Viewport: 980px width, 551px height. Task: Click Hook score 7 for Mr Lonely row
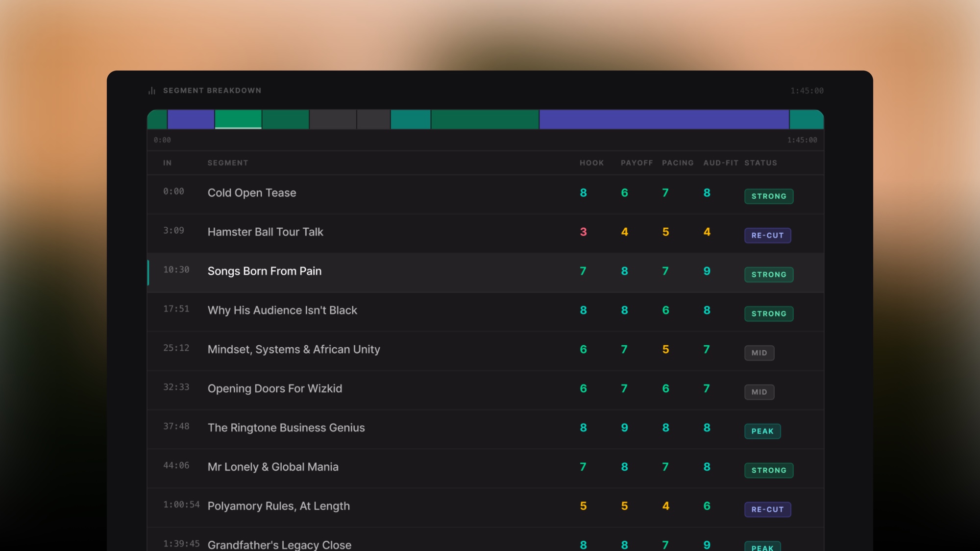[583, 467]
